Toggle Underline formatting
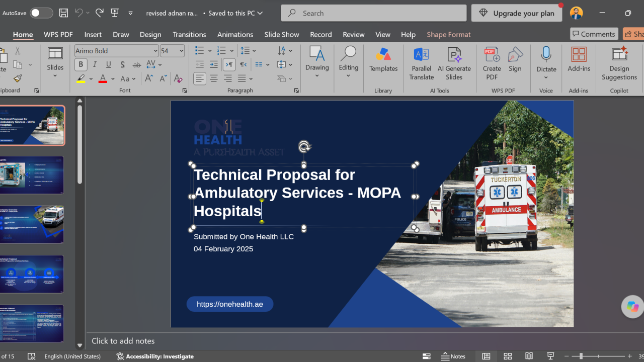The height and width of the screenshot is (362, 644). (x=109, y=64)
